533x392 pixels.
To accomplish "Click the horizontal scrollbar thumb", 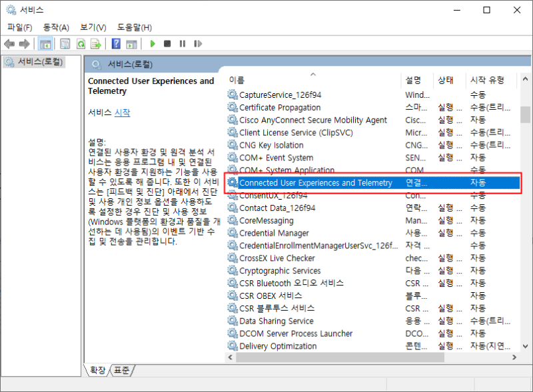I will click(x=340, y=357).
